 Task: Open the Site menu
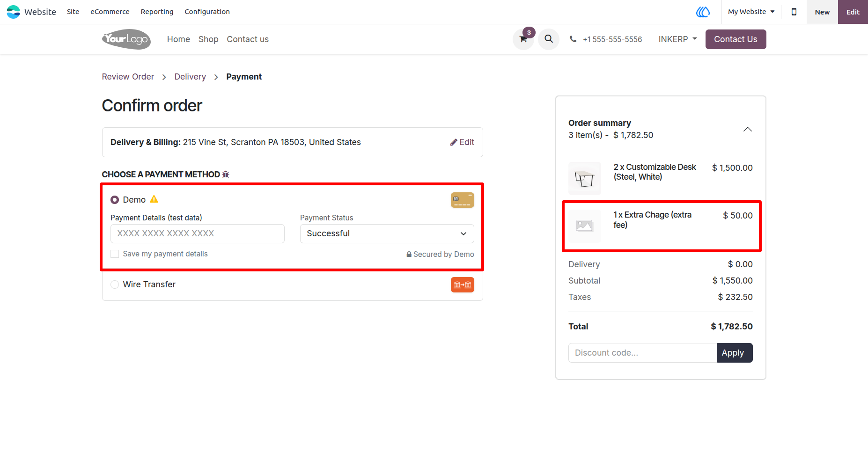73,12
